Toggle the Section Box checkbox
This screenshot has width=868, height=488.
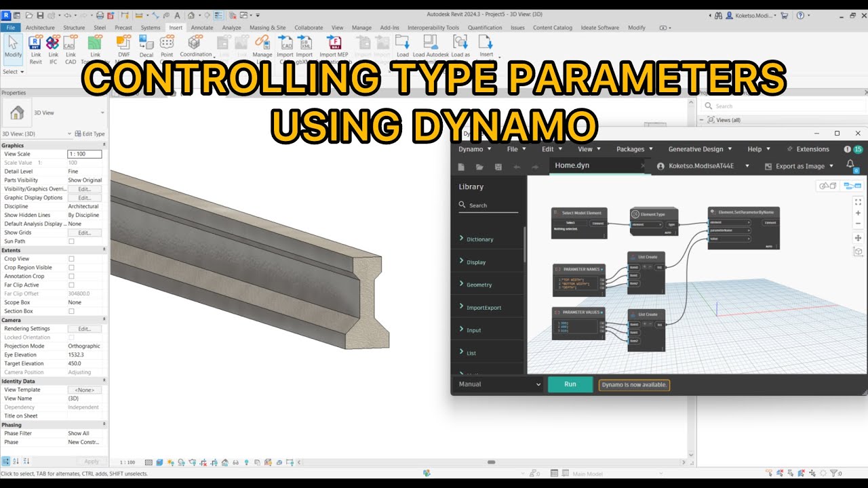pyautogui.click(x=71, y=311)
